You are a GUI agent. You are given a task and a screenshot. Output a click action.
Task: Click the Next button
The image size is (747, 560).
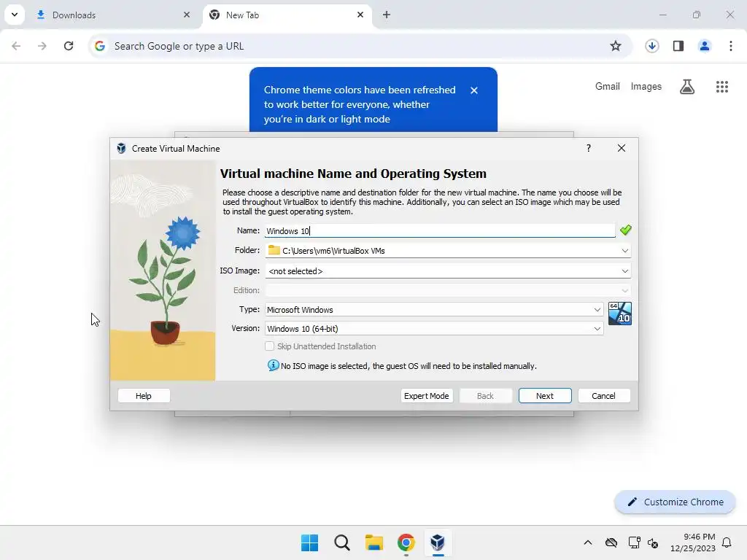coord(544,396)
